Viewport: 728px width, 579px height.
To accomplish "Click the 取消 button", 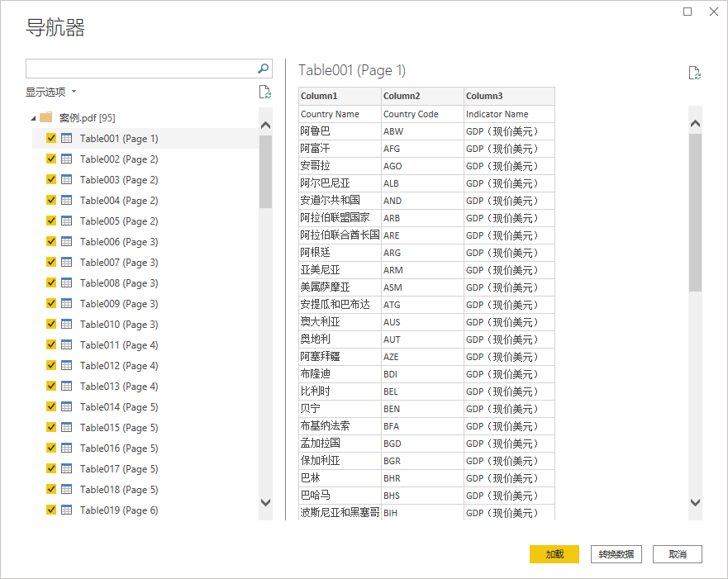I will tap(677, 554).
